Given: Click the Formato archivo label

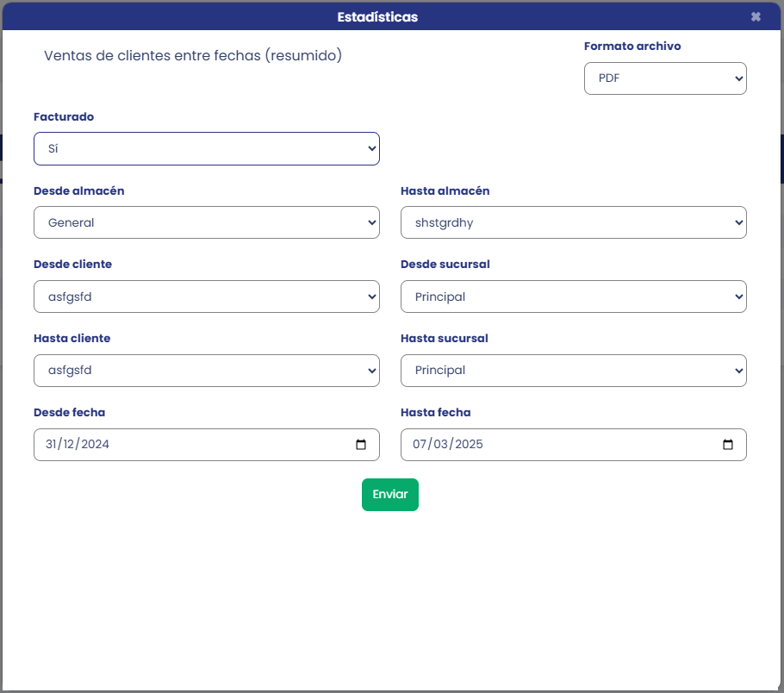Looking at the screenshot, I should pos(632,46).
